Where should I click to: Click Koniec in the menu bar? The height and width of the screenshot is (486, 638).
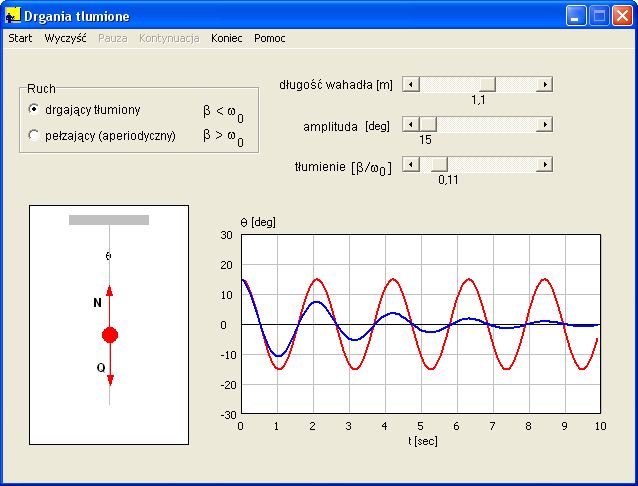(227, 38)
